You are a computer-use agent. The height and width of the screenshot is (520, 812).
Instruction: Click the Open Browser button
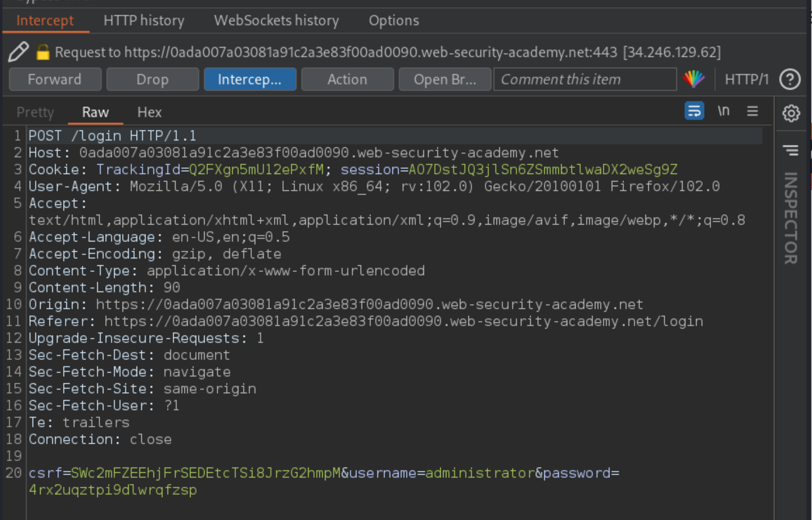click(445, 79)
